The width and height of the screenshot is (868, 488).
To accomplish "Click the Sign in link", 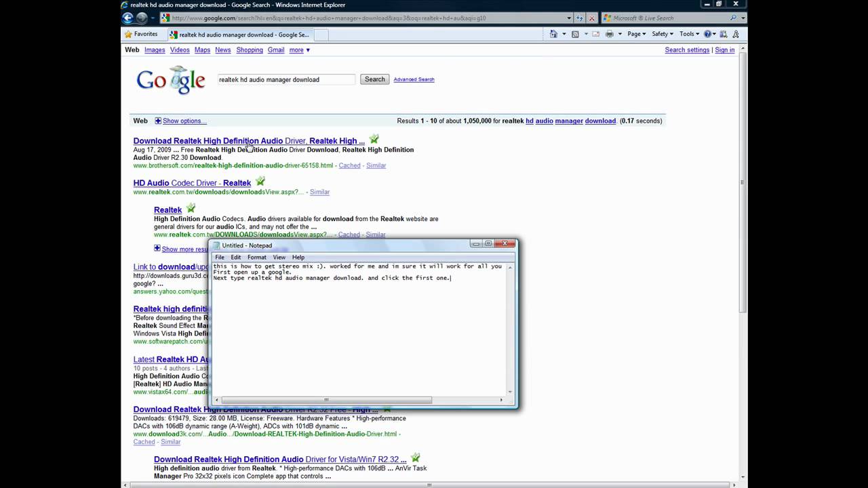I will (x=724, y=50).
